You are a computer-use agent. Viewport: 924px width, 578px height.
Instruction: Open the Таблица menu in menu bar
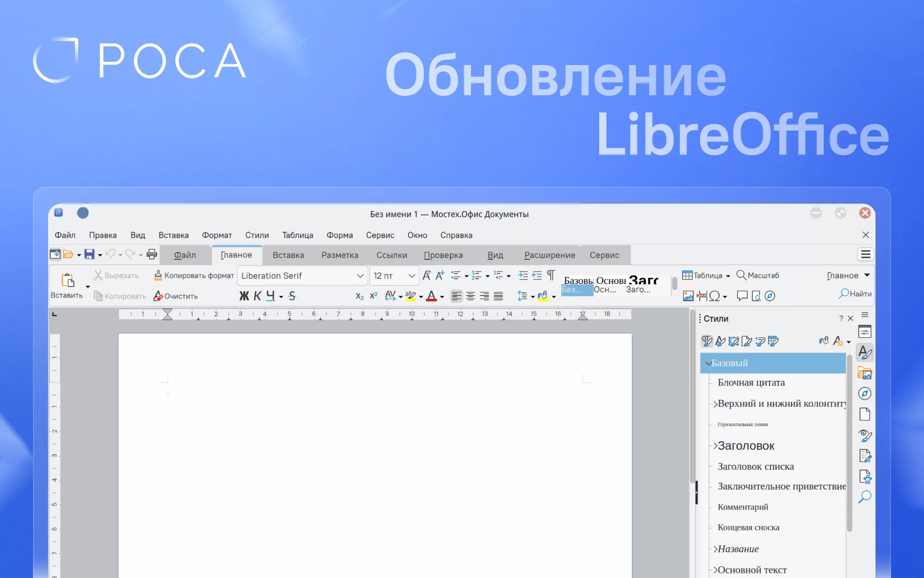point(297,235)
